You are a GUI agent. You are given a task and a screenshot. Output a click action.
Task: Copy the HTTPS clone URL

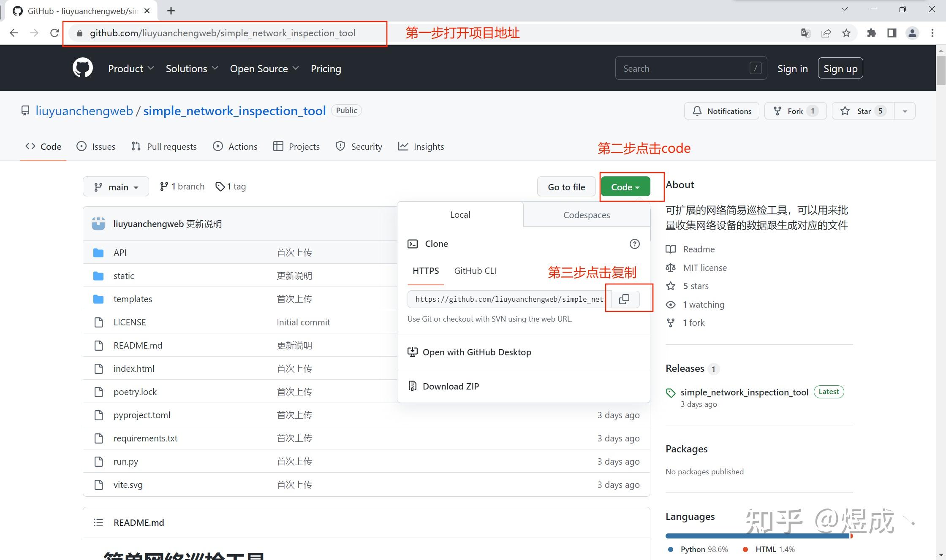624,299
